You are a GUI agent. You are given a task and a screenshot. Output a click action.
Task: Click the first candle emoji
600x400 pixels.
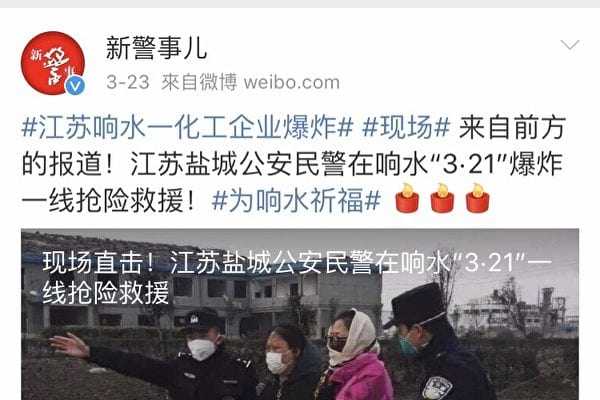[407, 198]
